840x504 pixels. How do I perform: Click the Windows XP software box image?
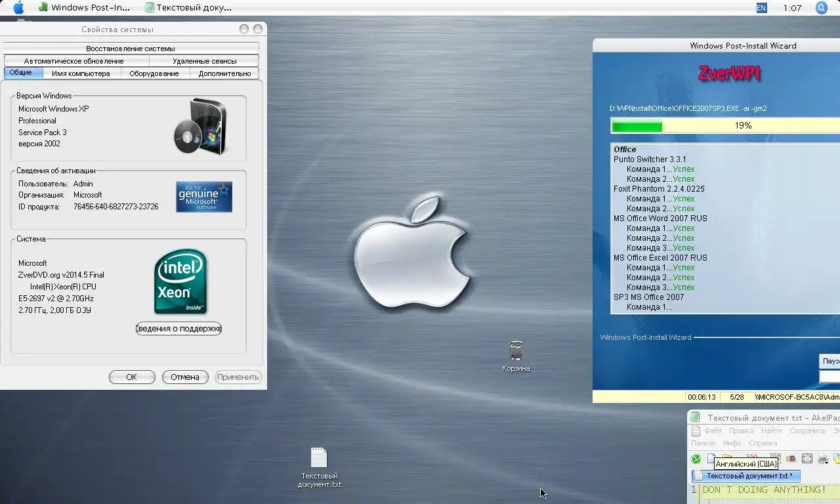coord(200,127)
